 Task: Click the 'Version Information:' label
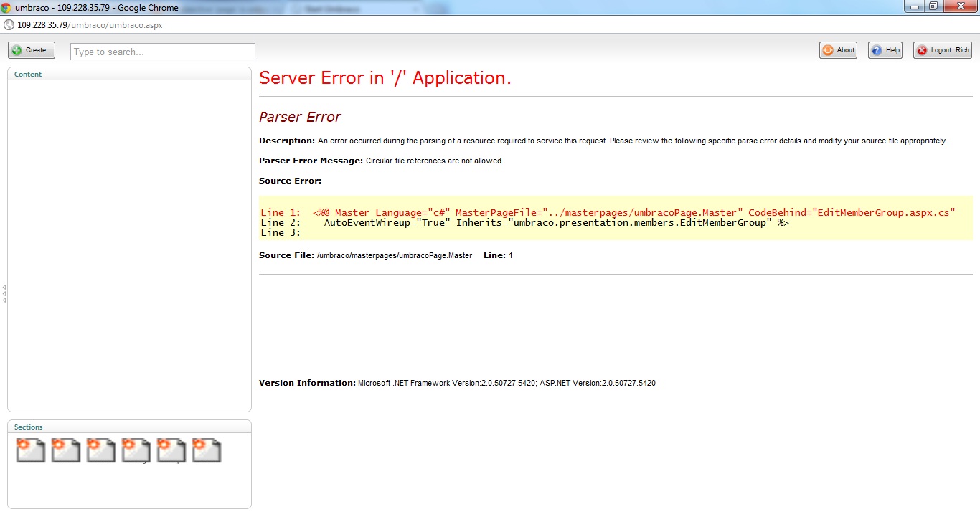click(x=307, y=383)
